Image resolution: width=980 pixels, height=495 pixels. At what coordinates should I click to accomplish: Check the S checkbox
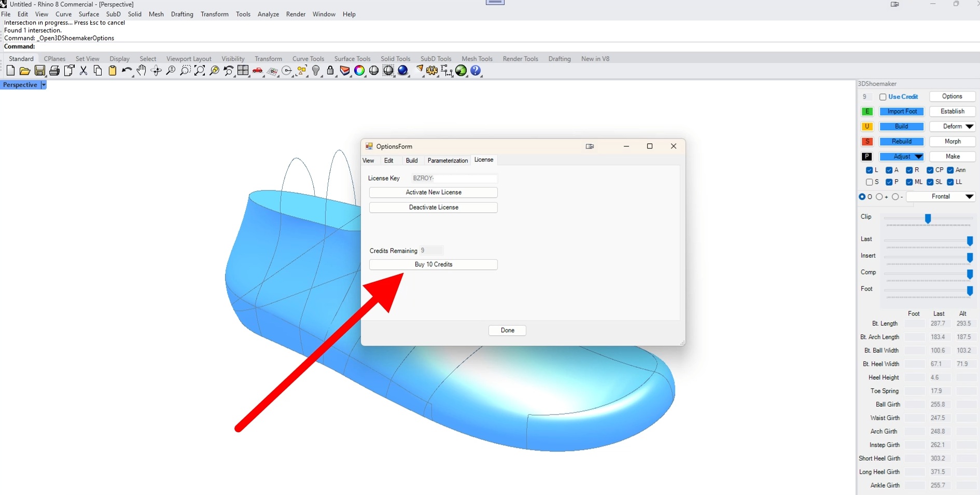pyautogui.click(x=870, y=182)
